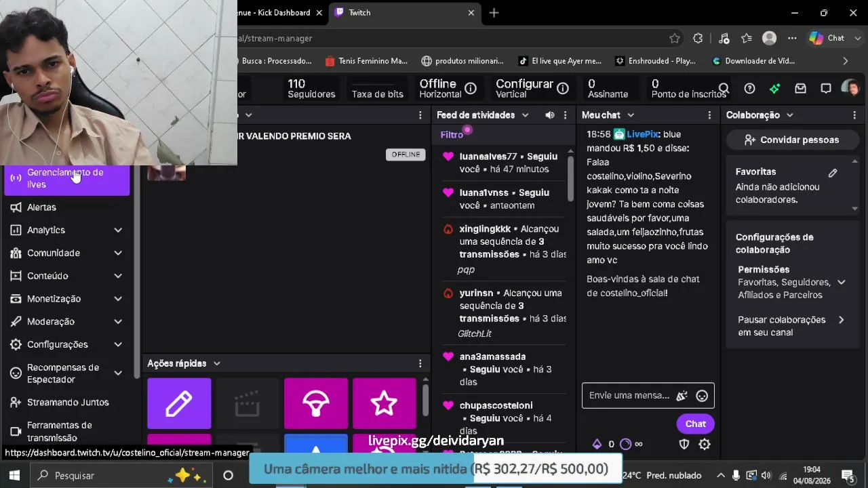Open the Ações rápidas panel dropdown
Screen dimensions: 868x488
coord(217,363)
